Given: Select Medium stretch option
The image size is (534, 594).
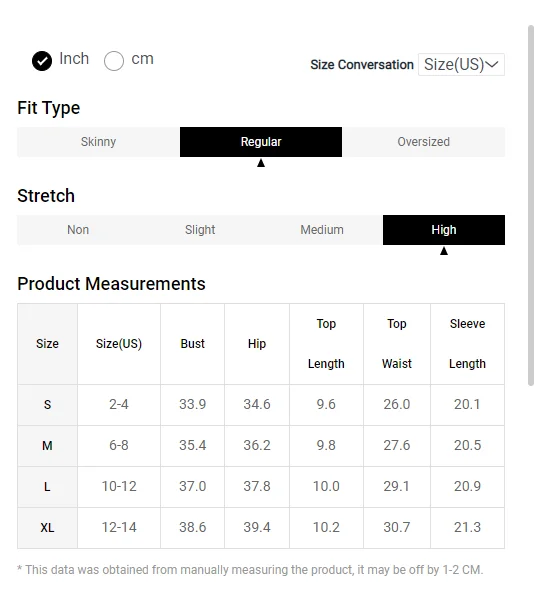Looking at the screenshot, I should point(322,230).
